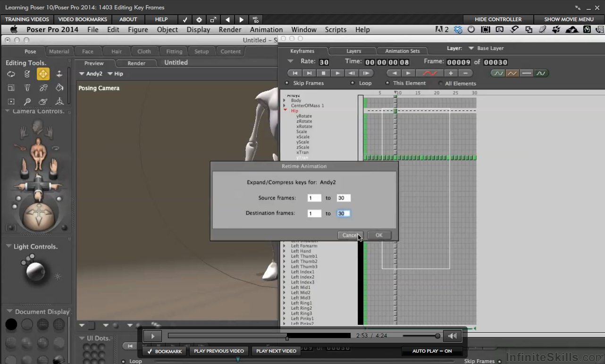Toggle the checkmark button in top bar

pyautogui.click(x=185, y=19)
